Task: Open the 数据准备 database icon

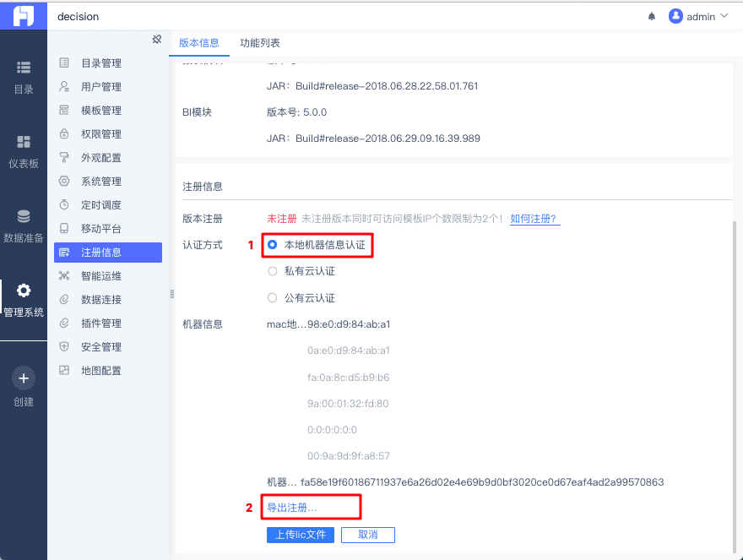Action: click(x=24, y=216)
